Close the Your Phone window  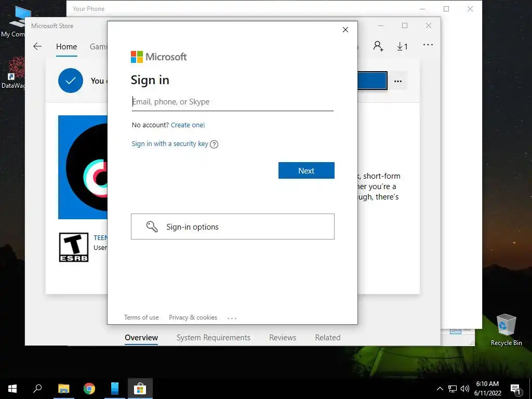[x=470, y=9]
